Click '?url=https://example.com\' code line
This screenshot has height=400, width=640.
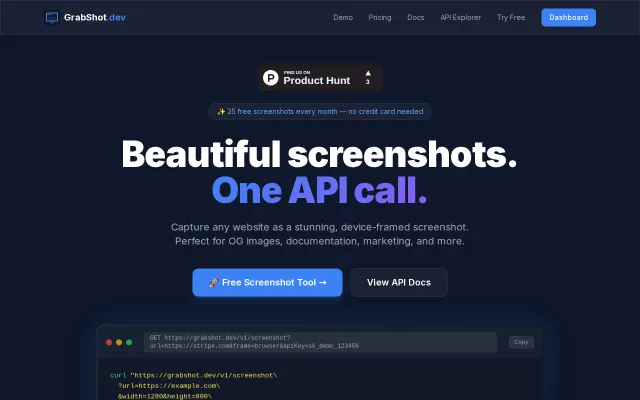pos(169,386)
